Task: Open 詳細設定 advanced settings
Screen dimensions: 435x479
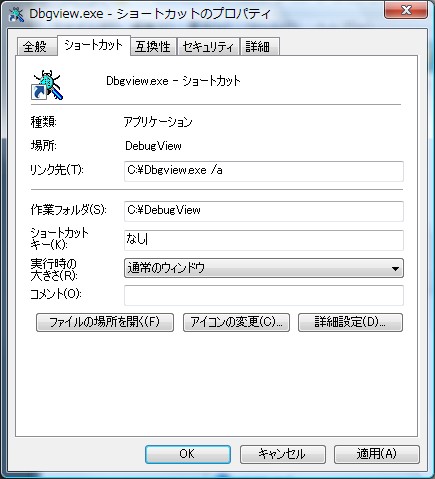Action: pyautogui.click(x=350, y=322)
